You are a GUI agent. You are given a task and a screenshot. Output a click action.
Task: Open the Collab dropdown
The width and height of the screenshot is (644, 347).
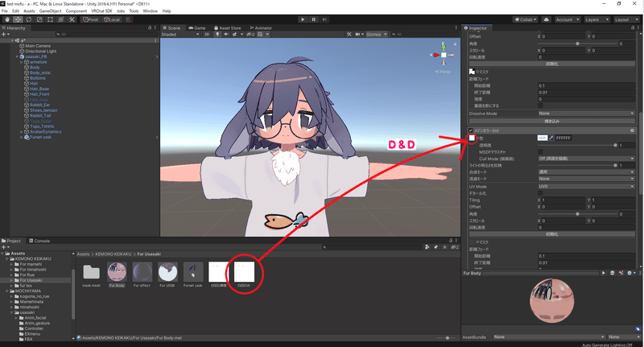point(526,19)
